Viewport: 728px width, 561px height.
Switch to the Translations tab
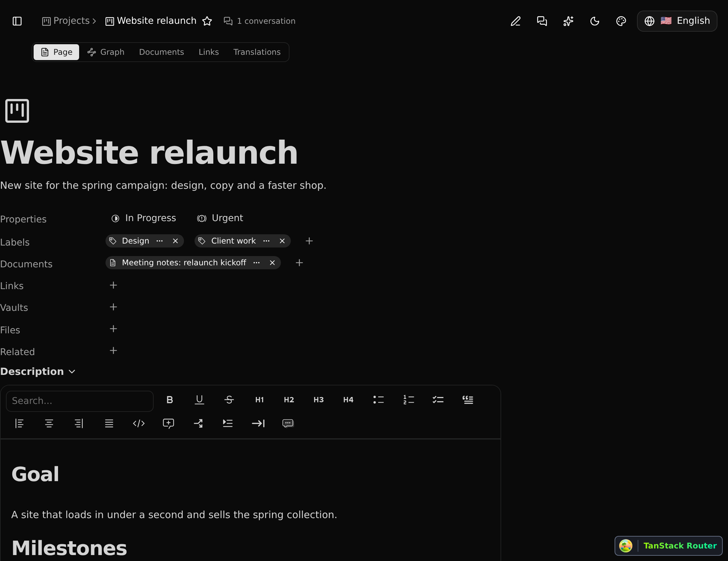click(257, 52)
